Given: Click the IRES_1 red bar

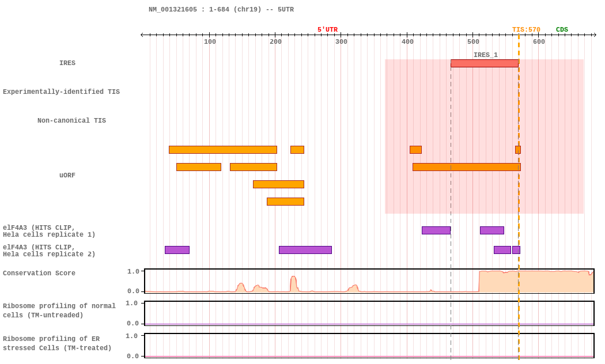Looking at the screenshot, I should coord(484,63).
